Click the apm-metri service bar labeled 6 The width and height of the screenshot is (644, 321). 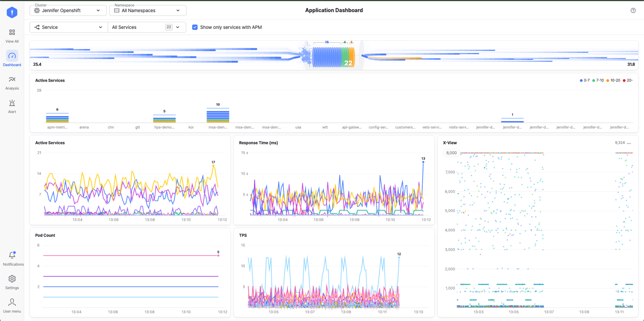(57, 118)
